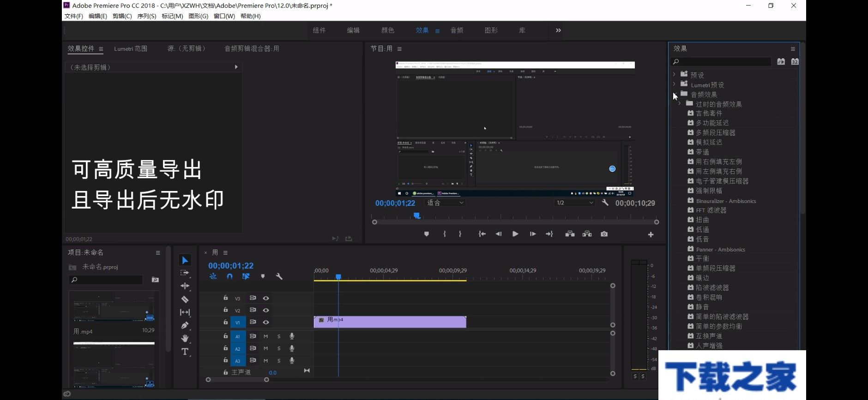
Task: Go to Out point in Program monitor
Action: tap(549, 234)
